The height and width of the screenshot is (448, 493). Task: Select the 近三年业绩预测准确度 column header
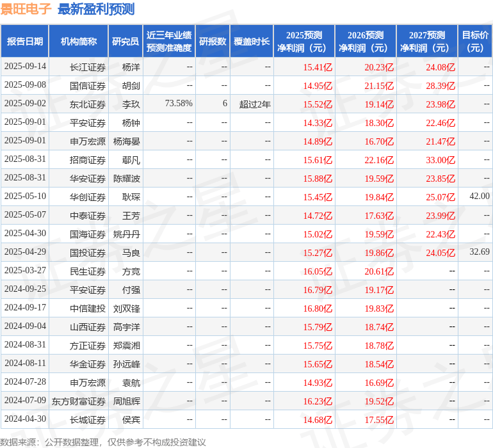pos(169,42)
